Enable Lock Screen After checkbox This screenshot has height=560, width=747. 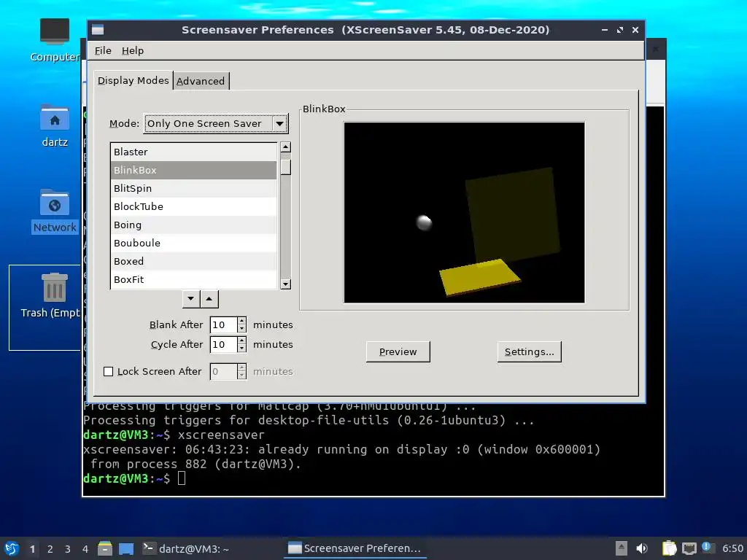point(108,371)
